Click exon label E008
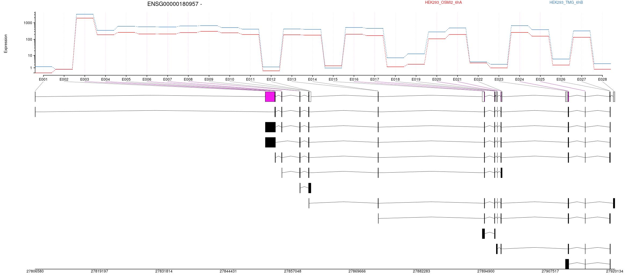The width and height of the screenshot is (644, 276). [x=188, y=79]
